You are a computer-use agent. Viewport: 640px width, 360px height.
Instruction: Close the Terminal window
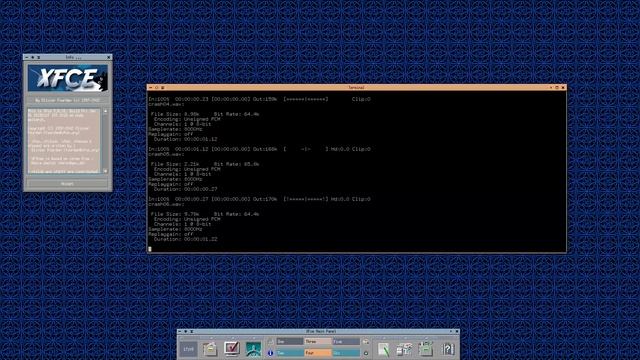[563, 87]
